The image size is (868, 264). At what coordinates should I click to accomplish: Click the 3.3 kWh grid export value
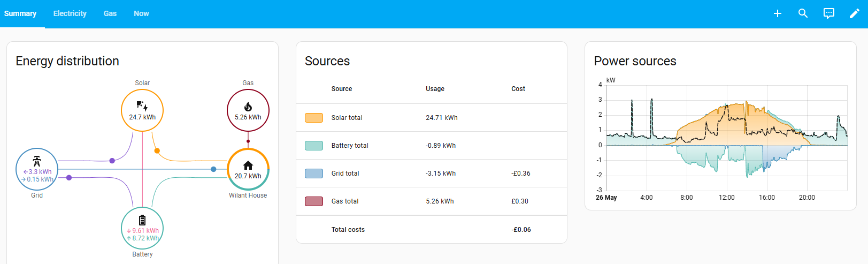[x=37, y=172]
